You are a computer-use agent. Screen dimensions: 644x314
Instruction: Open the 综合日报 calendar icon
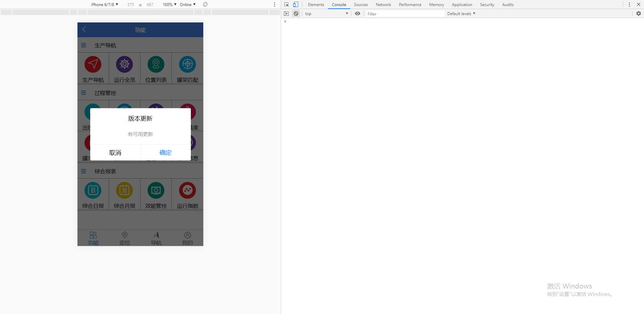coord(93,190)
